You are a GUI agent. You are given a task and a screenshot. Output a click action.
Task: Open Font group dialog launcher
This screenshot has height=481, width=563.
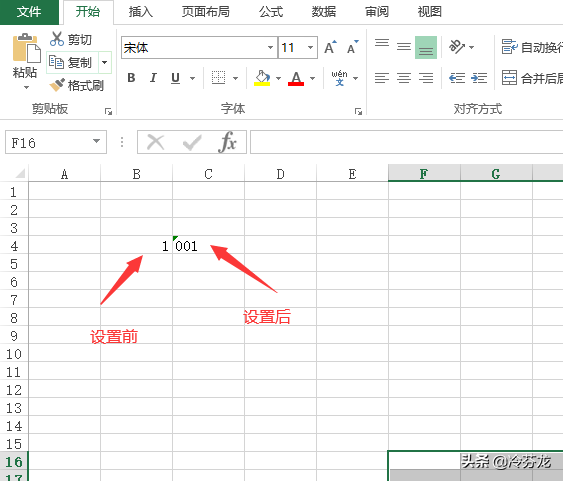coord(358,111)
